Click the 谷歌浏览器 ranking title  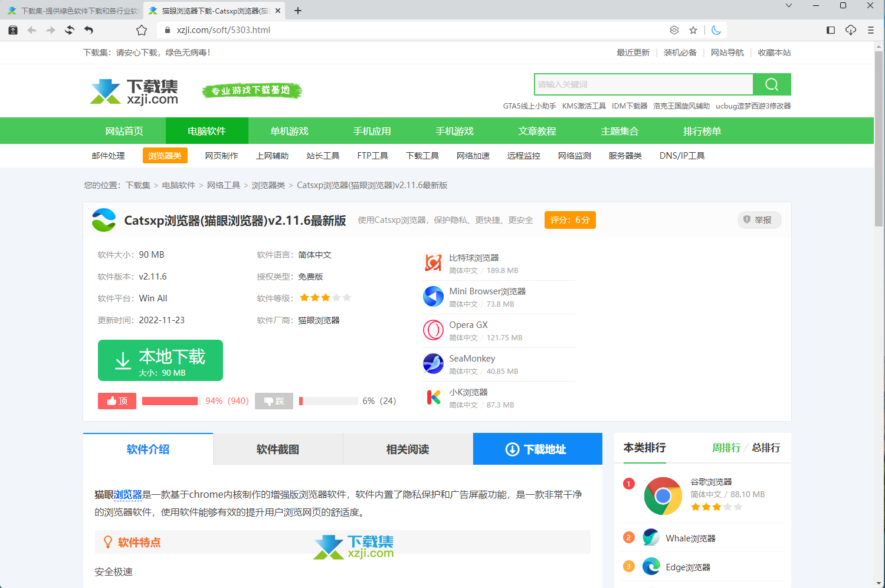[x=712, y=482]
